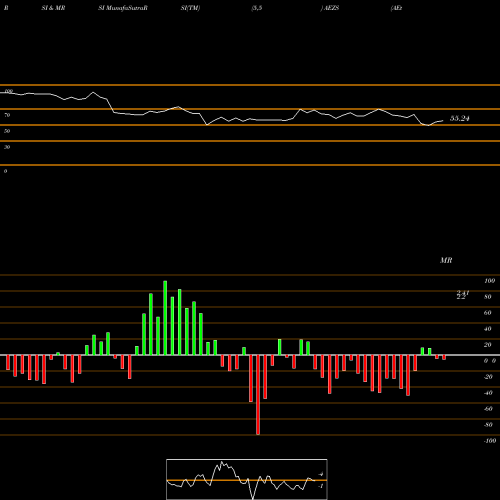Click the -1 label inside mini chart
Image resolution: width=500 pixels, height=500 pixels.
pyautogui.click(x=321, y=486)
